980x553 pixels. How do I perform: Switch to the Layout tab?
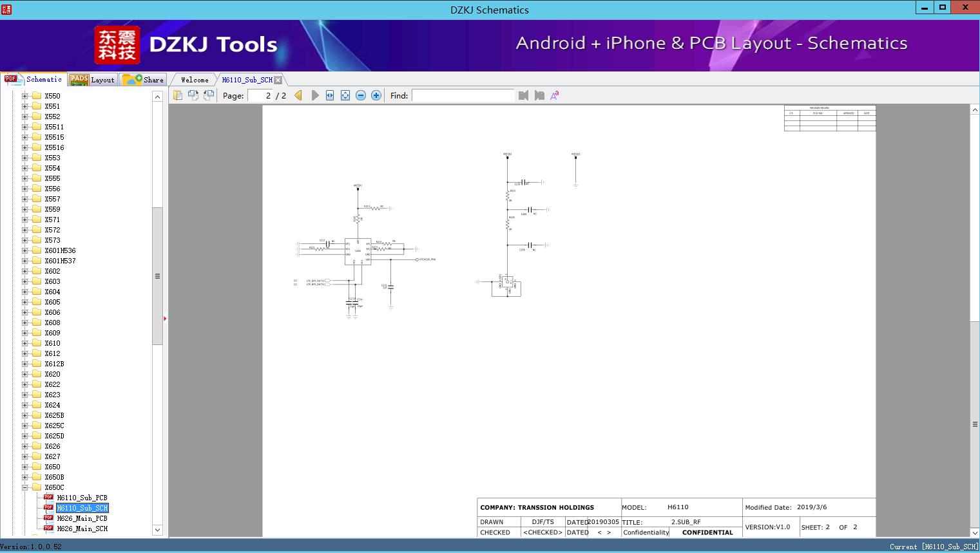[x=92, y=80]
